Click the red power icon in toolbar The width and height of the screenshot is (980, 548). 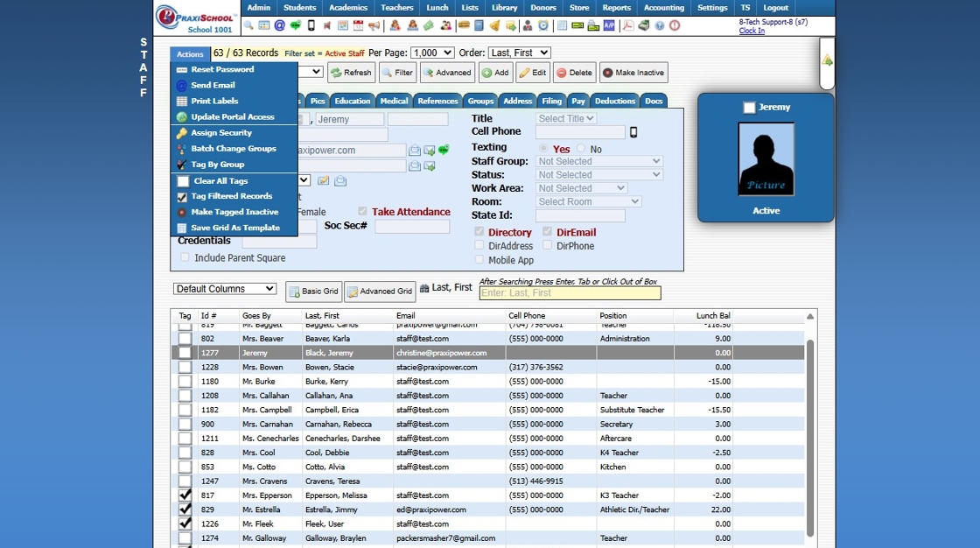(675, 26)
